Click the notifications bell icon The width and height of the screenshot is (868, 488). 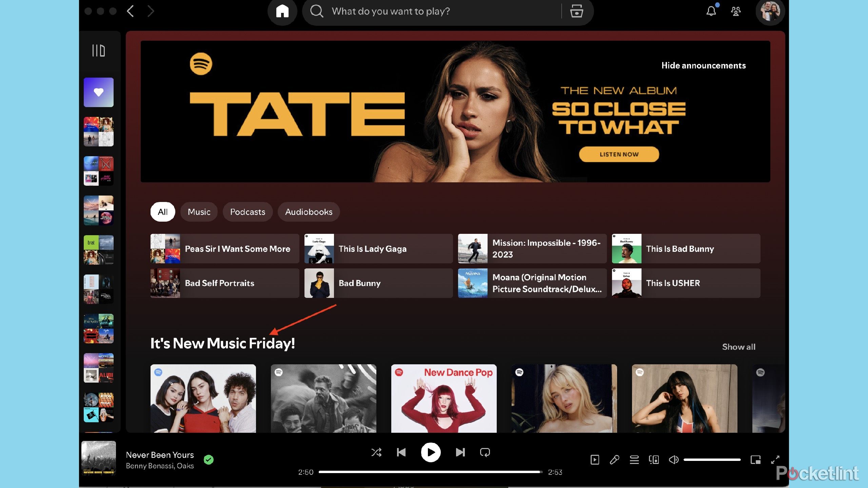[x=712, y=11]
